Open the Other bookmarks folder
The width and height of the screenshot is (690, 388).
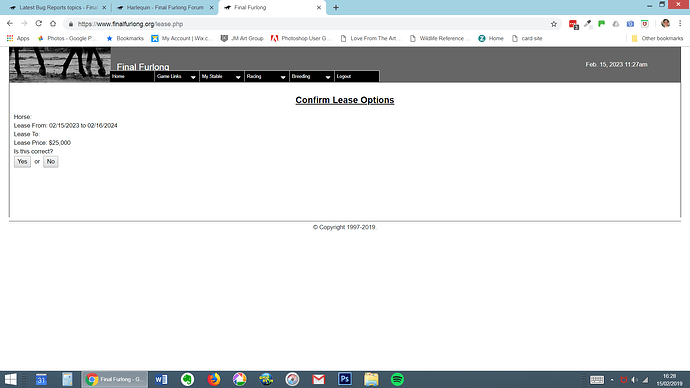[x=657, y=38]
